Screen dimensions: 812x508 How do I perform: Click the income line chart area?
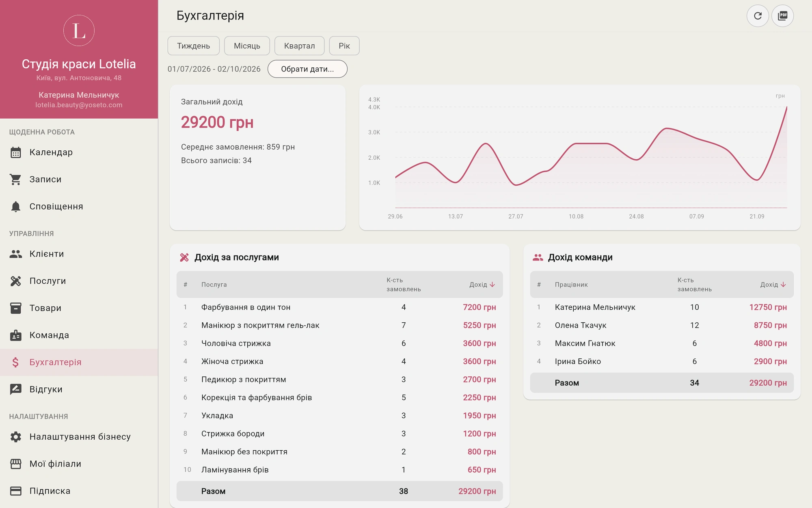coord(591,156)
